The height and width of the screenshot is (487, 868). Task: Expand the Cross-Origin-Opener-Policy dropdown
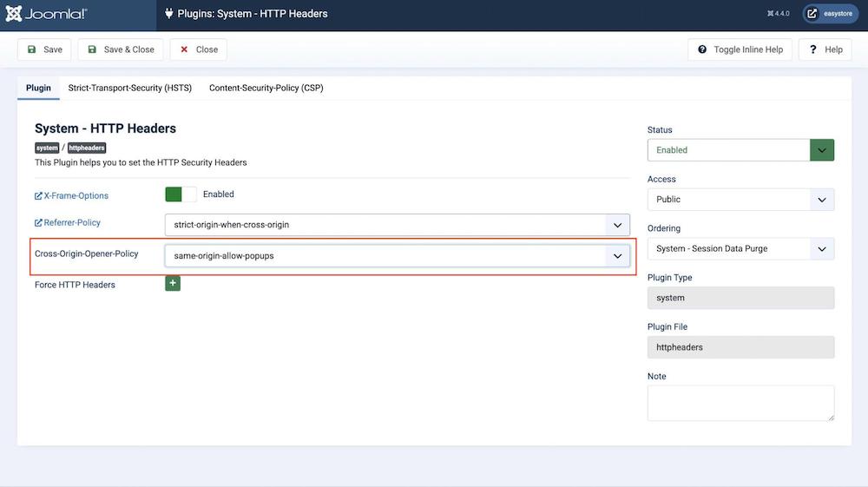pyautogui.click(x=398, y=256)
